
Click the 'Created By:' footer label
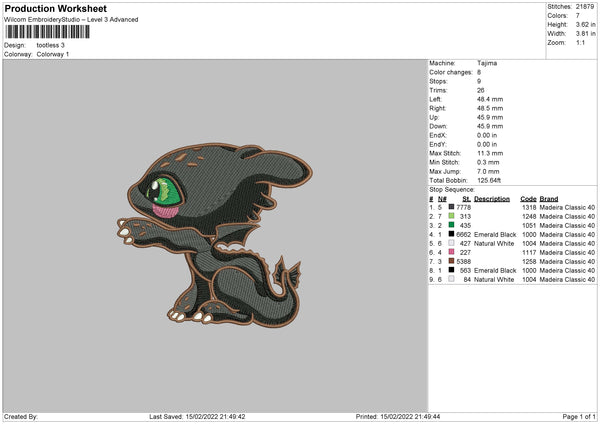[21, 416]
